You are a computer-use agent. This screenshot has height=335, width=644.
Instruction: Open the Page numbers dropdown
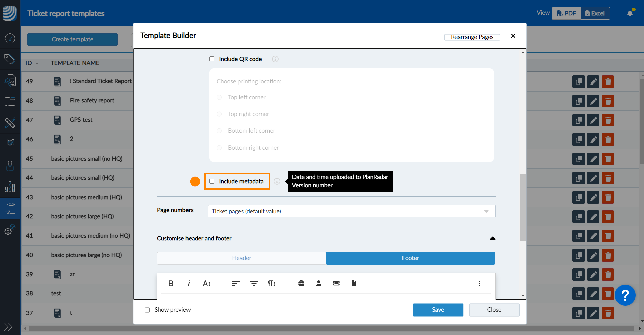[x=351, y=211]
